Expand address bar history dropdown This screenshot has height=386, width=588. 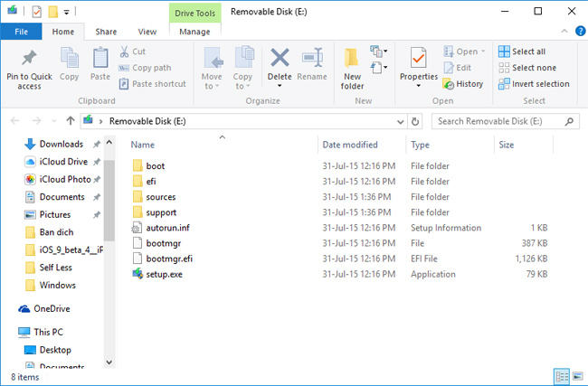point(400,121)
